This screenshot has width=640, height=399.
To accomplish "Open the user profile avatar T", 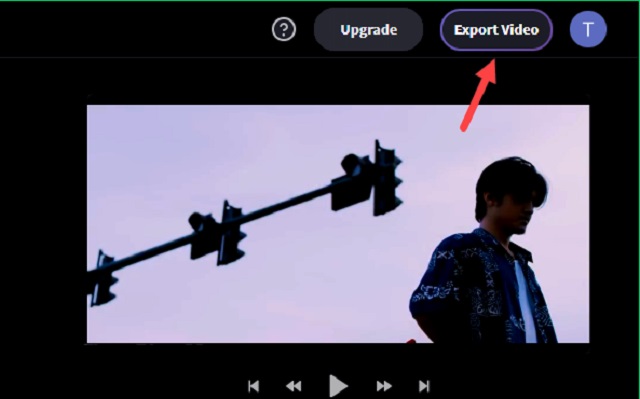I will (x=588, y=29).
